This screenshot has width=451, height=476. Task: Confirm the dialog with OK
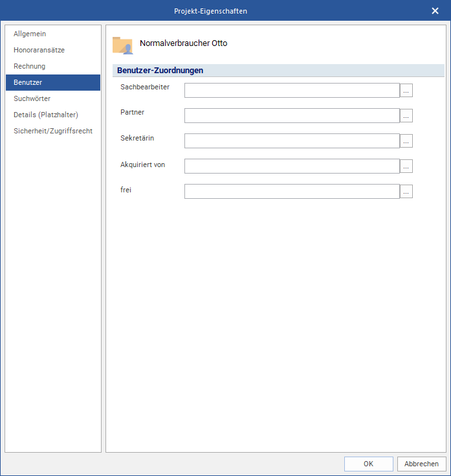[369, 464]
